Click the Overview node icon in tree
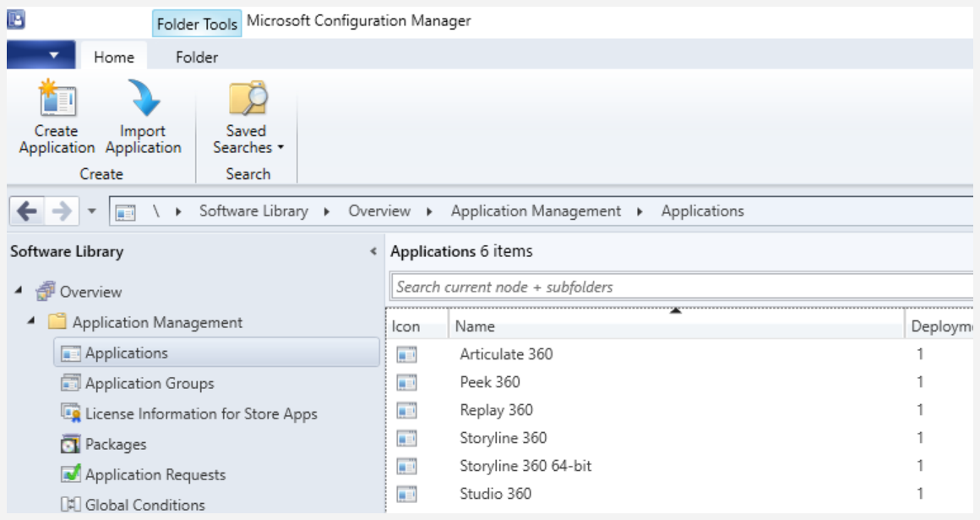 point(45,291)
